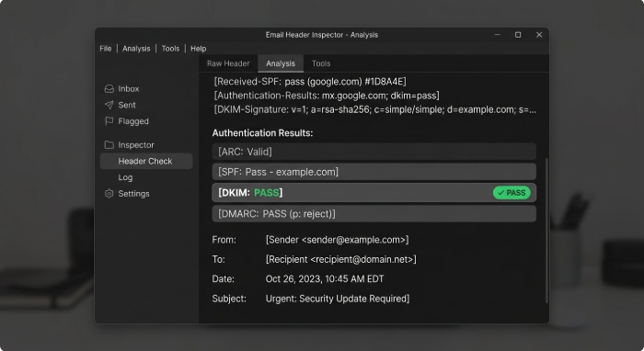Image resolution: width=644 pixels, height=351 pixels.
Task: Click the recipient@domain.net To value
Action: click(341, 259)
